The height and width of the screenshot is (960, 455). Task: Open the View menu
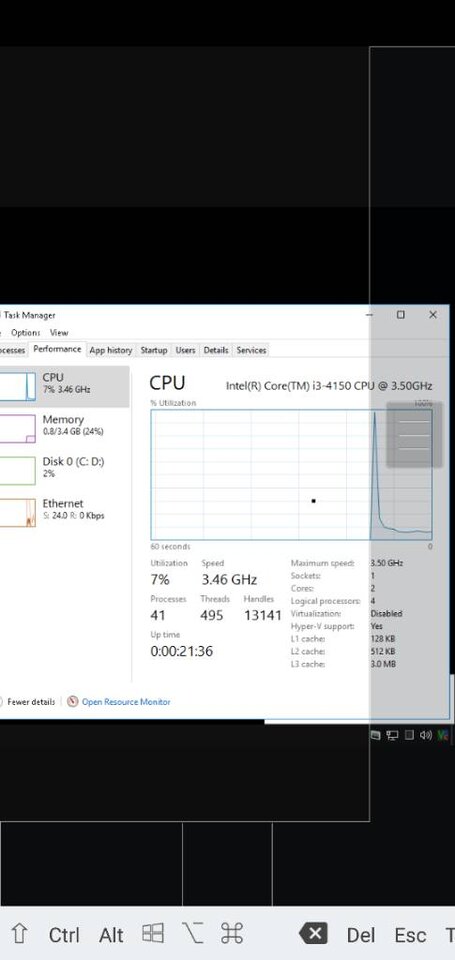(59, 332)
